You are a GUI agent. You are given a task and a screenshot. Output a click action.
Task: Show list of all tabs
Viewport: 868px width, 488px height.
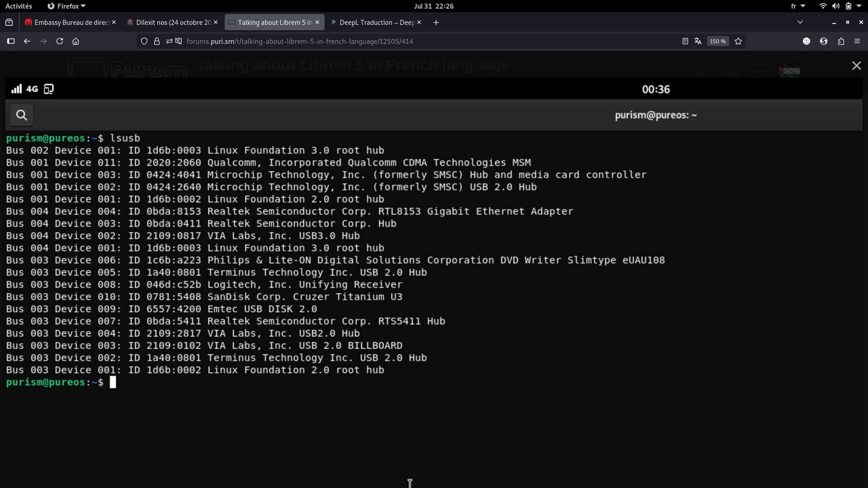point(800,22)
